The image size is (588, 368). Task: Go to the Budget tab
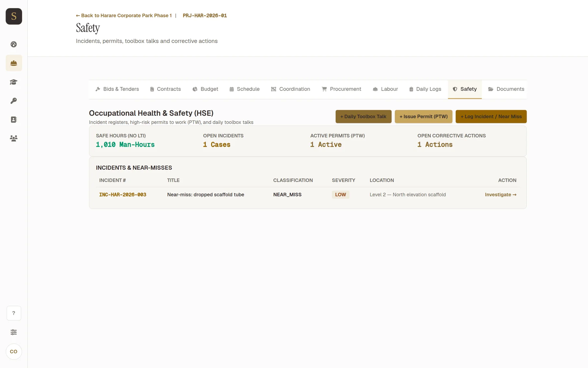(205, 89)
